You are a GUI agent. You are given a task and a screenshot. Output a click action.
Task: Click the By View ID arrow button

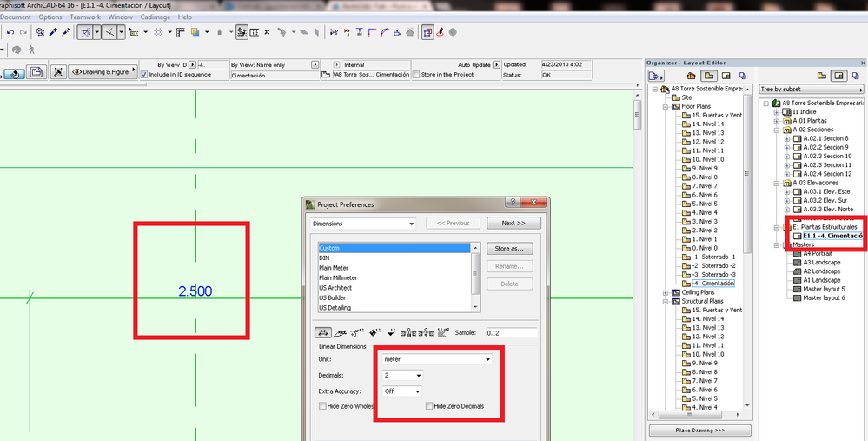tap(193, 65)
